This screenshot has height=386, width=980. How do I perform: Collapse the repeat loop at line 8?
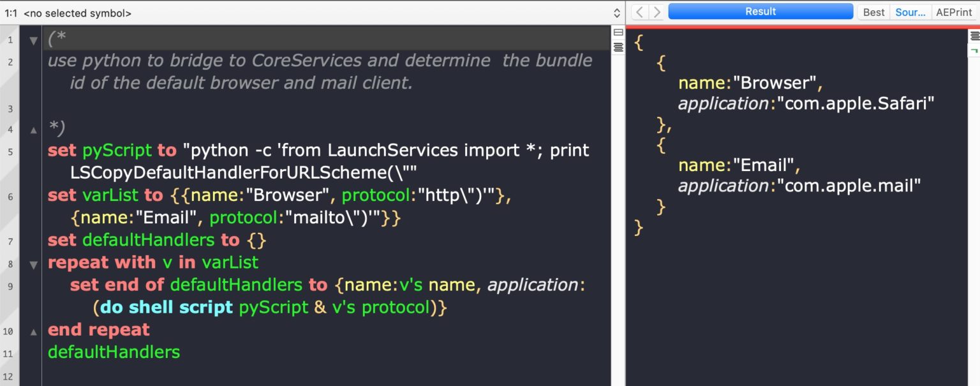click(x=33, y=264)
